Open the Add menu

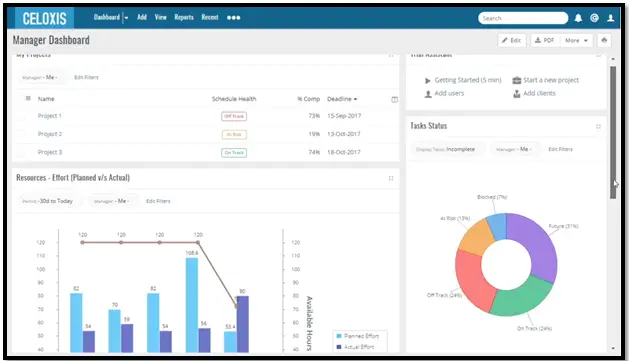(x=142, y=17)
